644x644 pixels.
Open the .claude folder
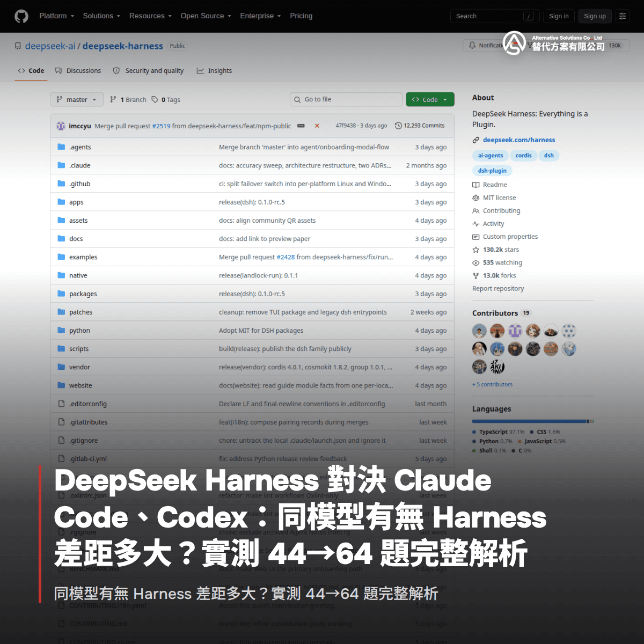(x=79, y=165)
